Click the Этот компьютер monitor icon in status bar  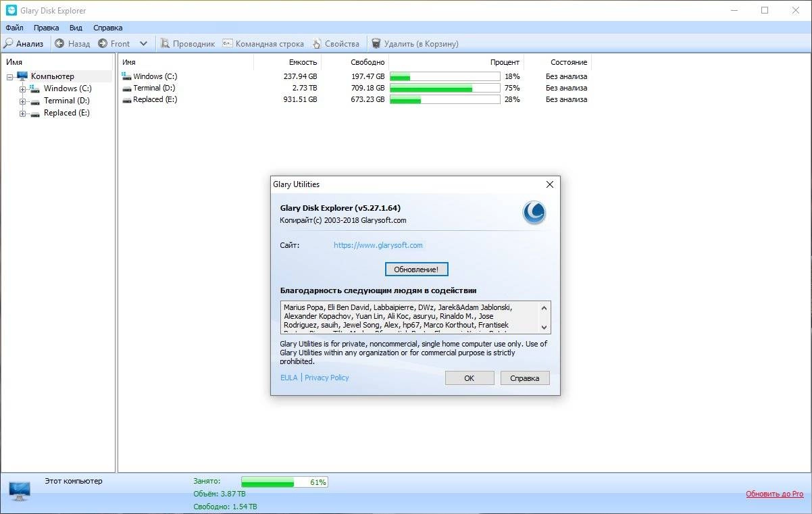tap(19, 490)
